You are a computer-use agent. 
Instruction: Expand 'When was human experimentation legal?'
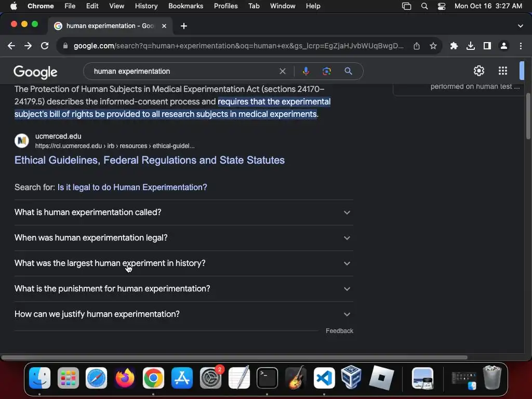click(183, 238)
